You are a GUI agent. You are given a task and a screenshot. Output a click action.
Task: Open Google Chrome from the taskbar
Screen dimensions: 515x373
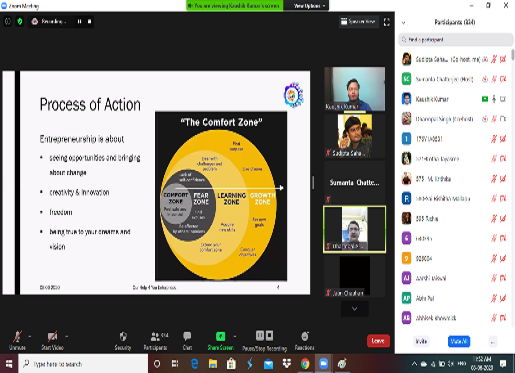coord(305,364)
